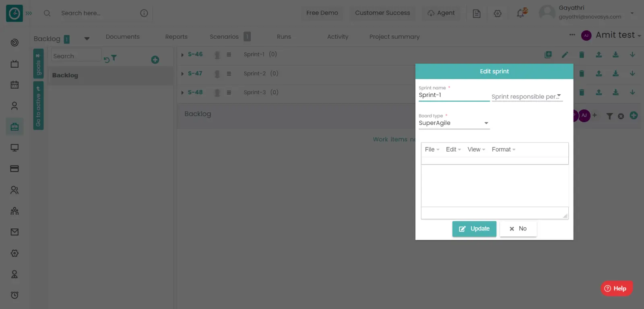Image resolution: width=644 pixels, height=309 pixels.
Task: Click the green plus add goal icon
Action: pyautogui.click(x=155, y=60)
